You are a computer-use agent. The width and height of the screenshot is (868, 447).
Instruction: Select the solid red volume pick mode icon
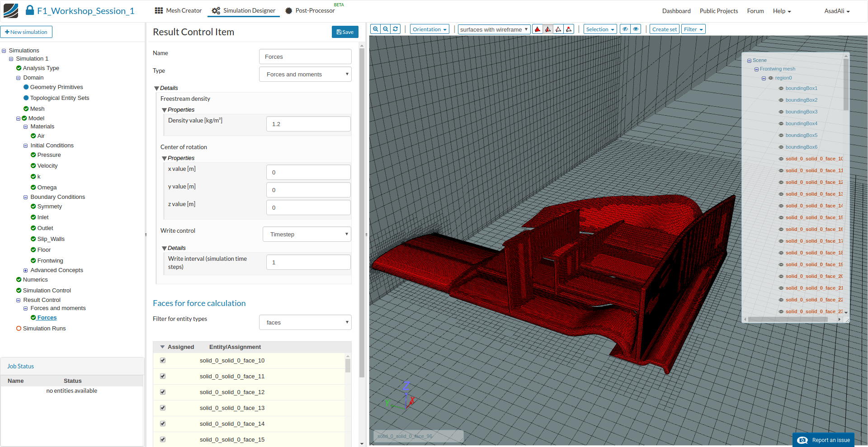click(x=538, y=29)
